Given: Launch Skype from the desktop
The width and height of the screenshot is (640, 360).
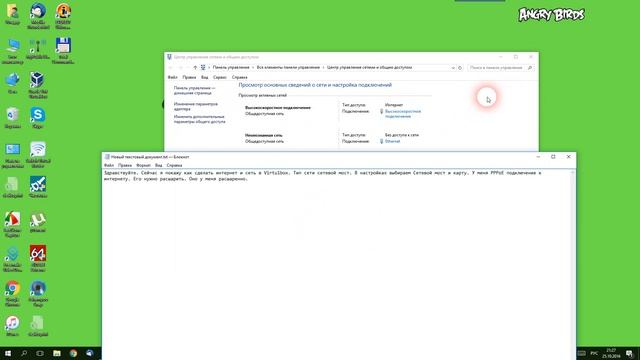Looking at the screenshot, I should tap(38, 118).
